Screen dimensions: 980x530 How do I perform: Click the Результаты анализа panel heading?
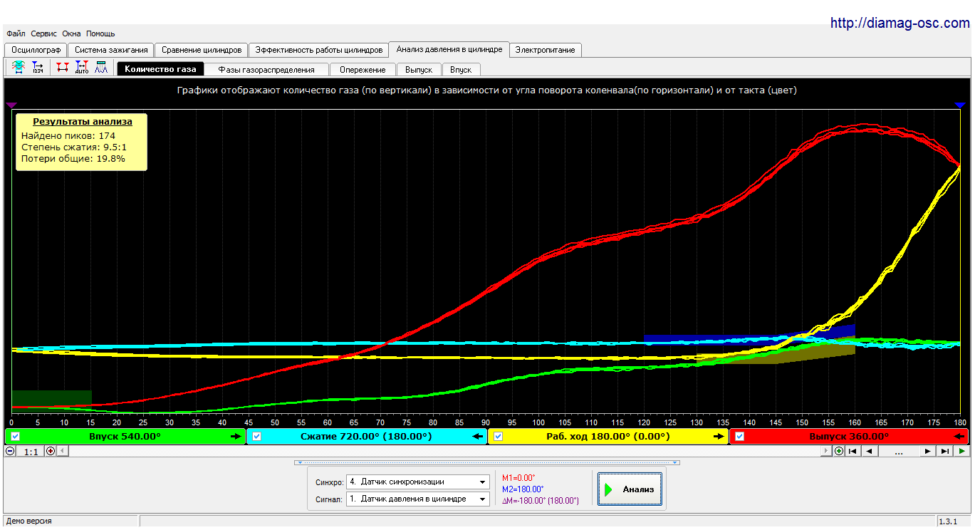(x=82, y=122)
